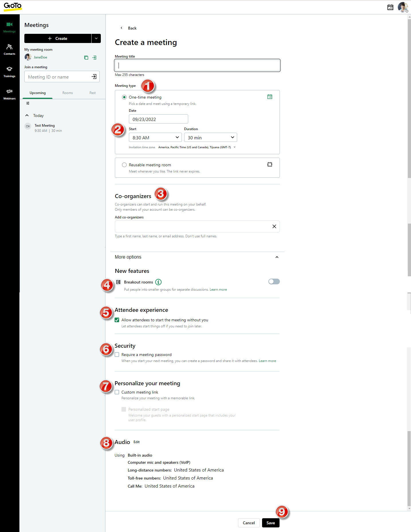
Task: Collapse the More options section
Action: [277, 257]
